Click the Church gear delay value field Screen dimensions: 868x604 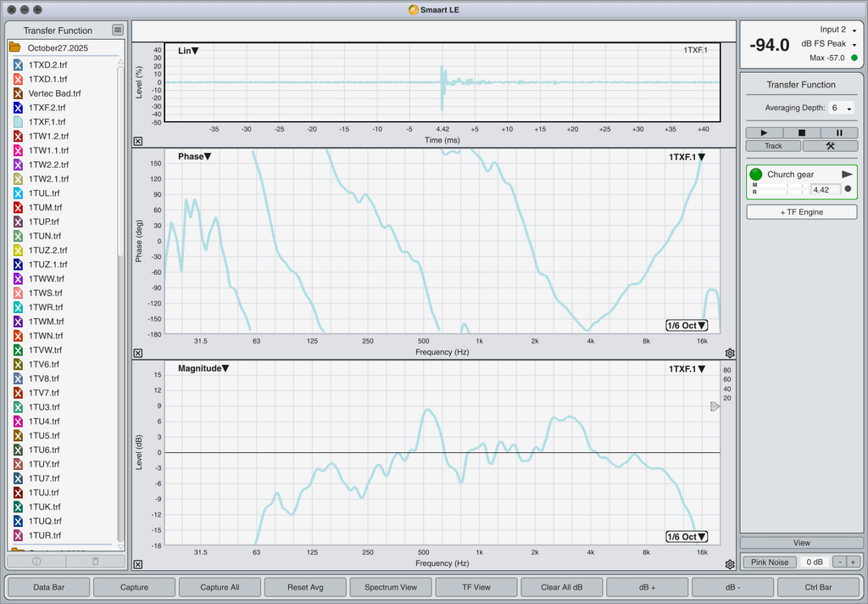coord(825,189)
